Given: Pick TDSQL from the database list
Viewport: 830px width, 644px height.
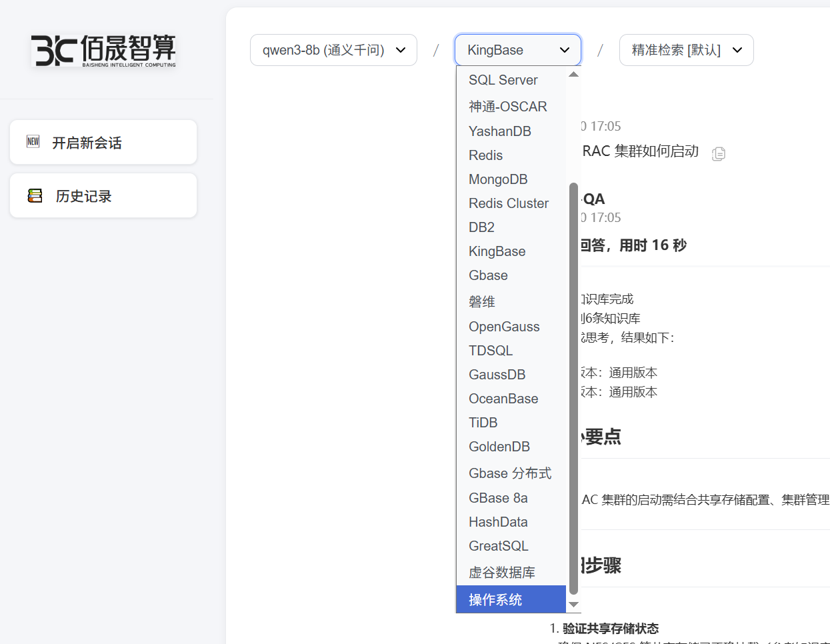Looking at the screenshot, I should pos(511,351).
